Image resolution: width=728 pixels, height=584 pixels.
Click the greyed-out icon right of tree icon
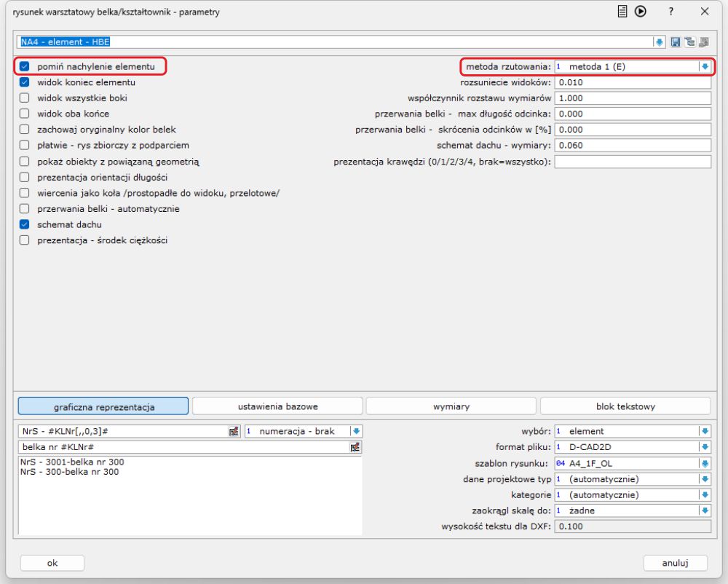tap(704, 42)
